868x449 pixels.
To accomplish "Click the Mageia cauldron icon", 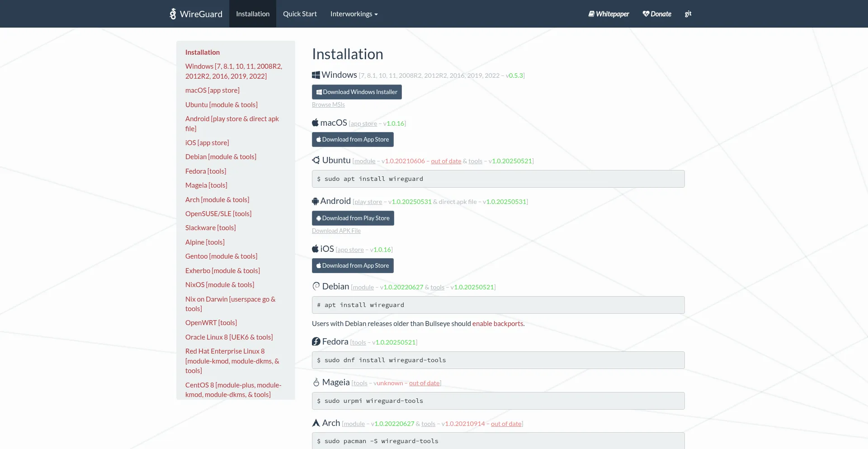I will pyautogui.click(x=316, y=382).
